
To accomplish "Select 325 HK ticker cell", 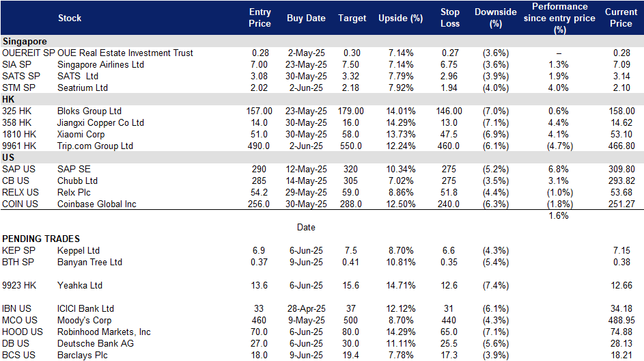I will tap(16, 111).
